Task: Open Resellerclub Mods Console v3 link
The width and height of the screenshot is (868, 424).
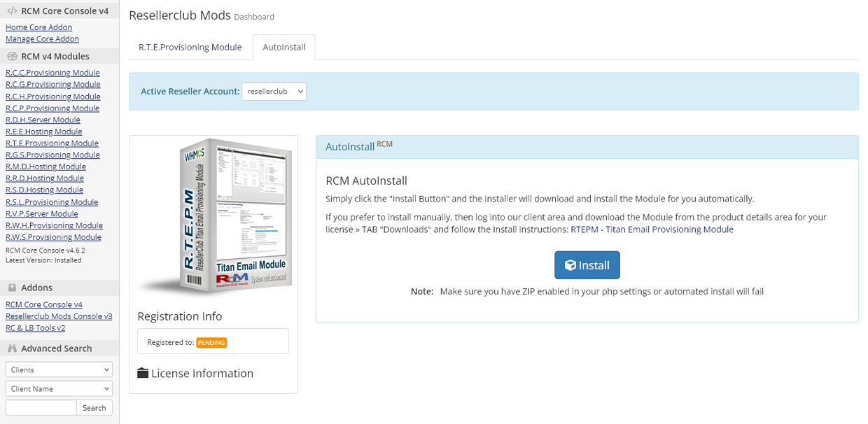Action: [59, 316]
